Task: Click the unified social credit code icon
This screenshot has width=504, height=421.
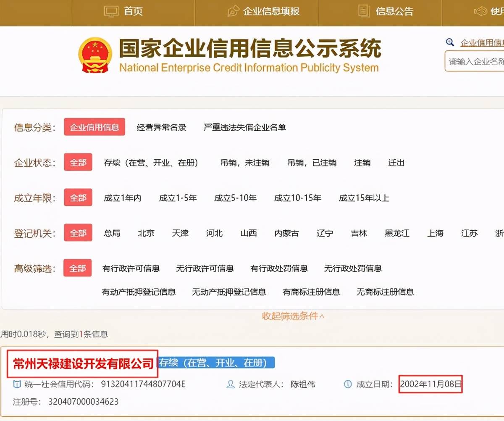Action: pyautogui.click(x=17, y=384)
